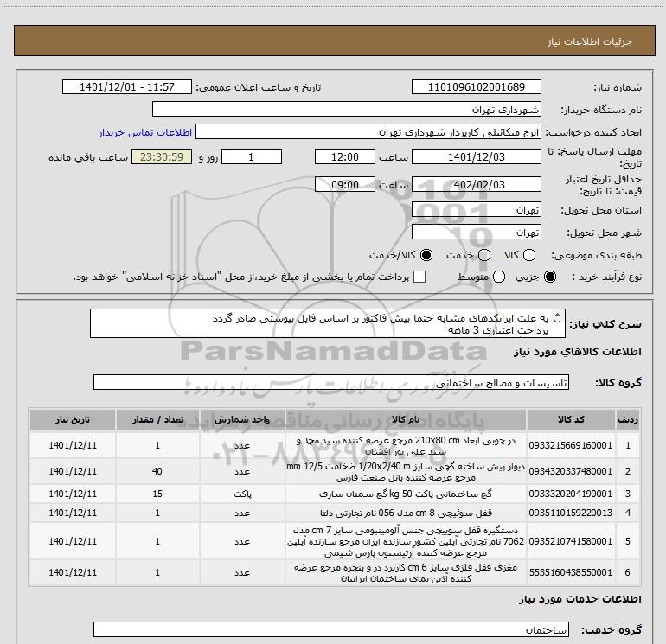Click the تعداد / مقدار column header
Screen dimensions: 666x644
tap(157, 419)
